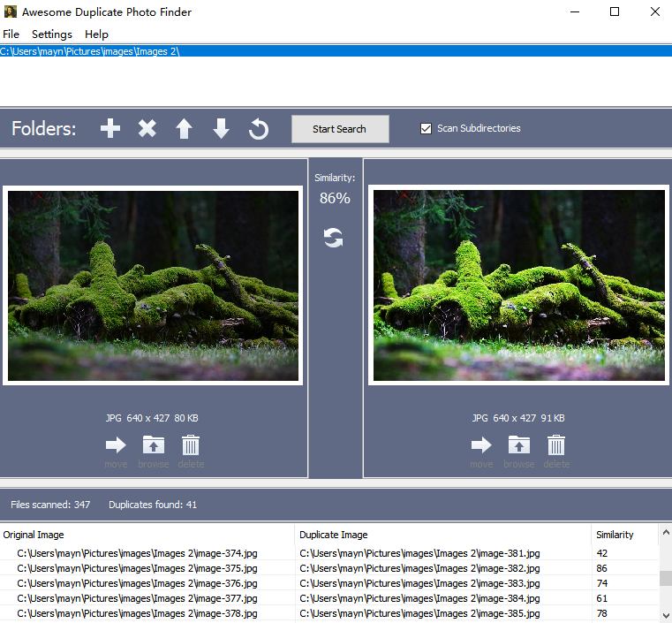Delete the right duplicate image via trash icon
The height and width of the screenshot is (623, 672).
coord(556,445)
